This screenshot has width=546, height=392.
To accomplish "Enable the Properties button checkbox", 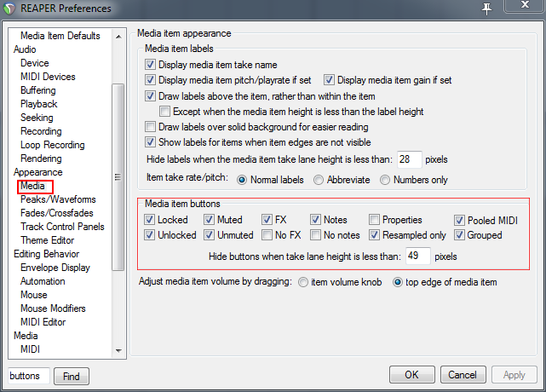I will (x=374, y=220).
